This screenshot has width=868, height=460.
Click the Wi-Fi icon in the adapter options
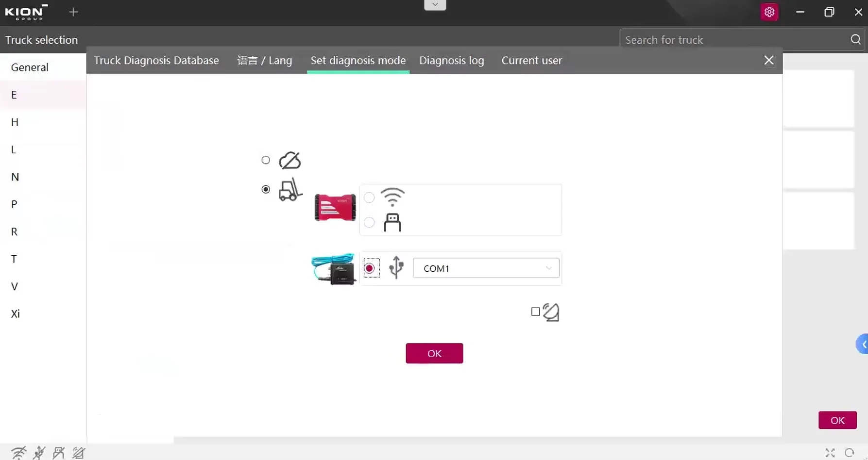click(392, 197)
